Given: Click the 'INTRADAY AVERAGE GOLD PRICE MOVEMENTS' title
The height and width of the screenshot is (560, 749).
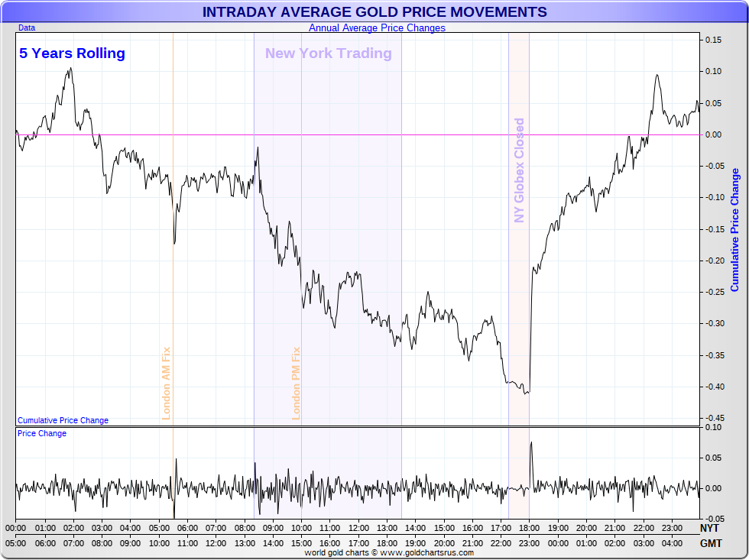Looking at the screenshot, I should pos(374,11).
